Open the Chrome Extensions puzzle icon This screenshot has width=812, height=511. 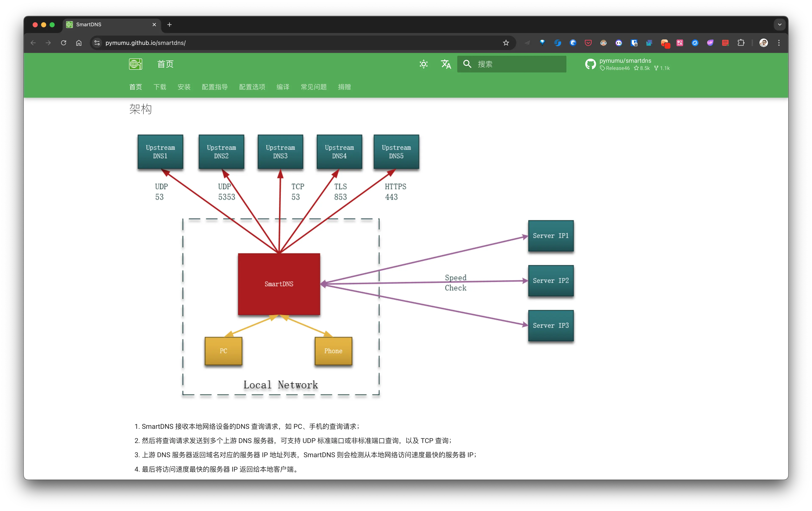click(x=741, y=43)
